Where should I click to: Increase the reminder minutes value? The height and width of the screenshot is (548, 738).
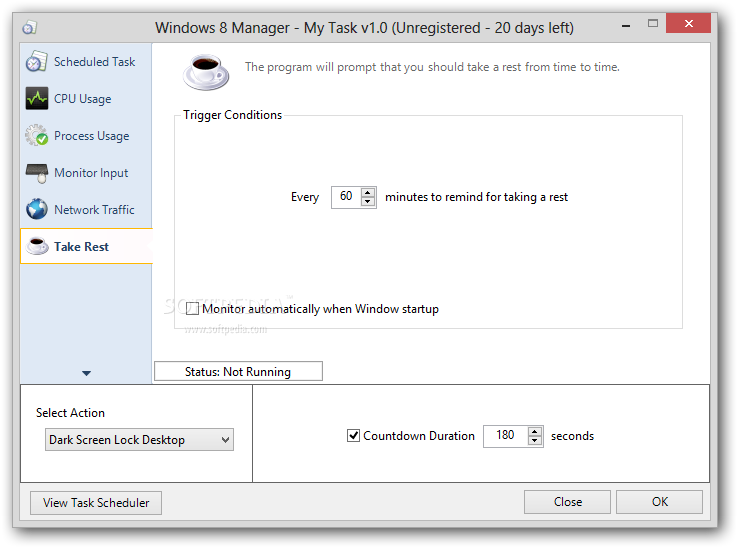click(368, 192)
